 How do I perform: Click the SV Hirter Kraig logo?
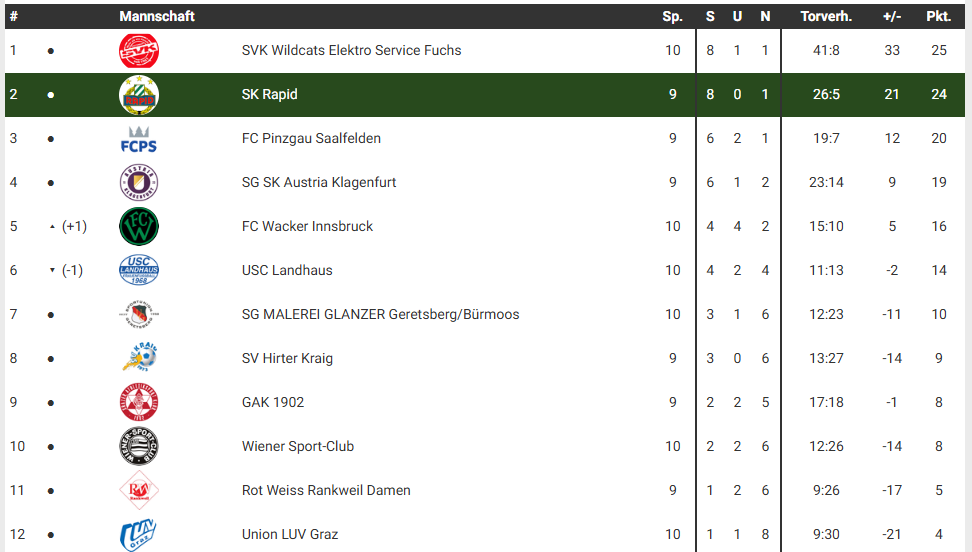click(138, 358)
